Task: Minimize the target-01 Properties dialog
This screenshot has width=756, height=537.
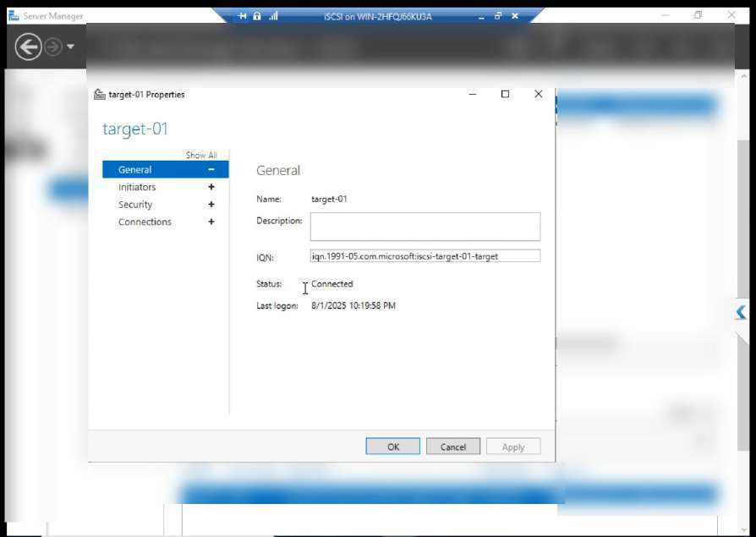Action: click(x=473, y=94)
